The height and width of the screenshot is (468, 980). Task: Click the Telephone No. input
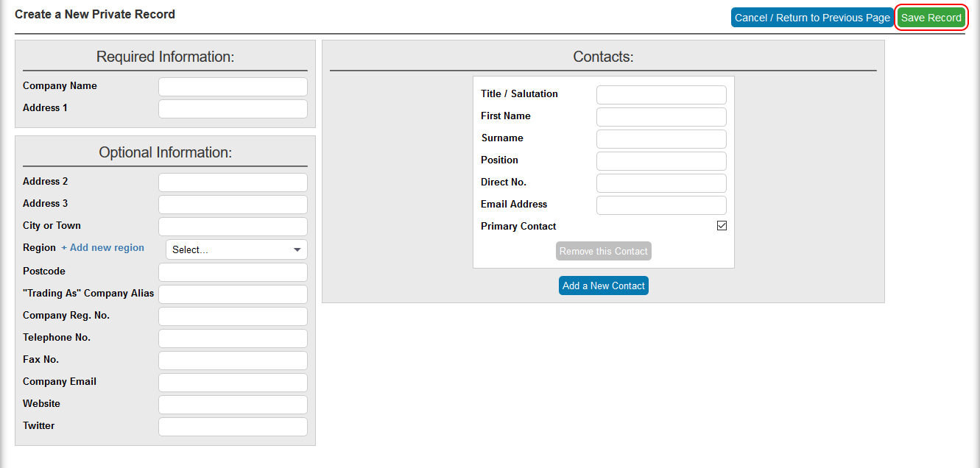click(x=233, y=338)
